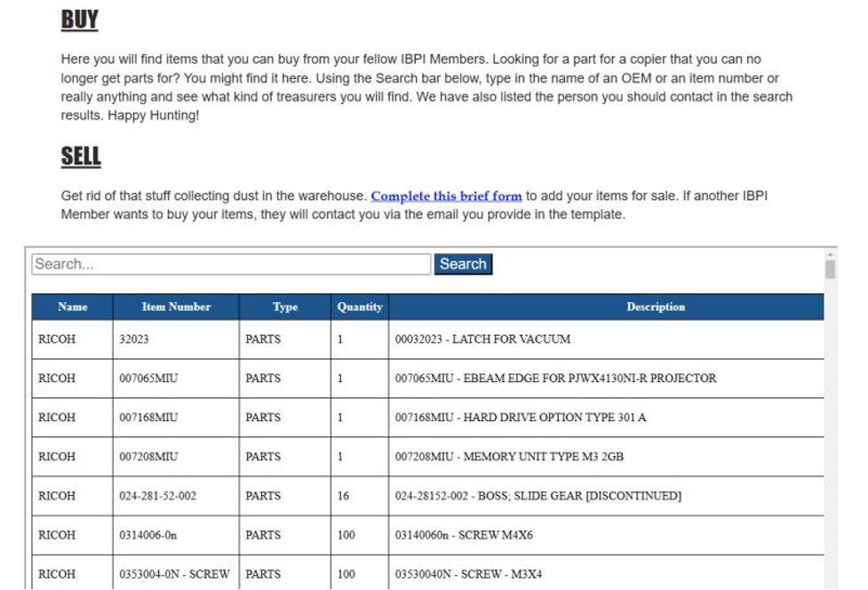Click the Quantity column header

(360, 307)
